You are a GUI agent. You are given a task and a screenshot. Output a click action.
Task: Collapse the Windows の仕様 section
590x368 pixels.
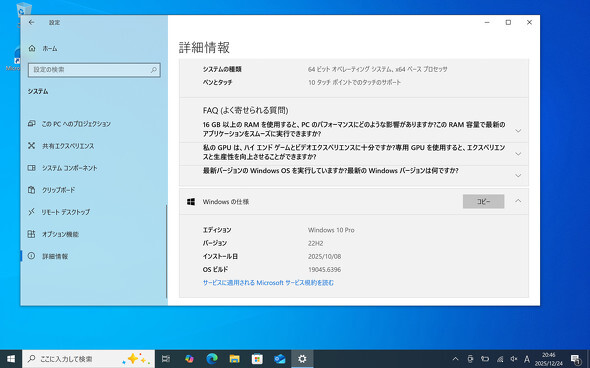[518, 201]
